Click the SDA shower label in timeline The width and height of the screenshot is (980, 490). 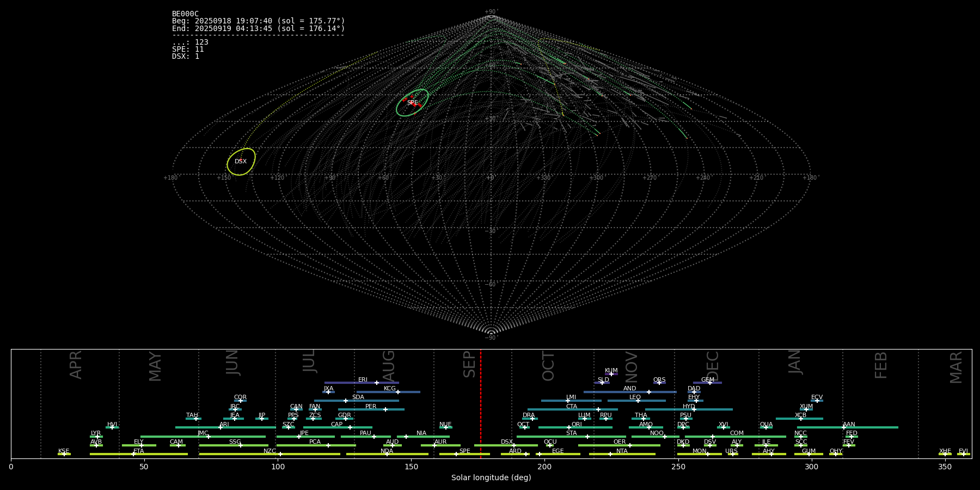point(358,397)
